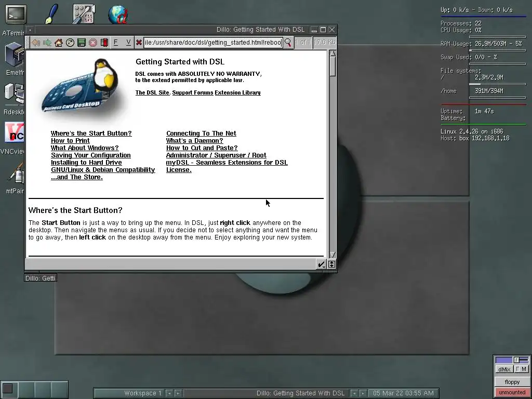Jump to How to Cut and Paste? link
The height and width of the screenshot is (399, 532).
coord(202,148)
